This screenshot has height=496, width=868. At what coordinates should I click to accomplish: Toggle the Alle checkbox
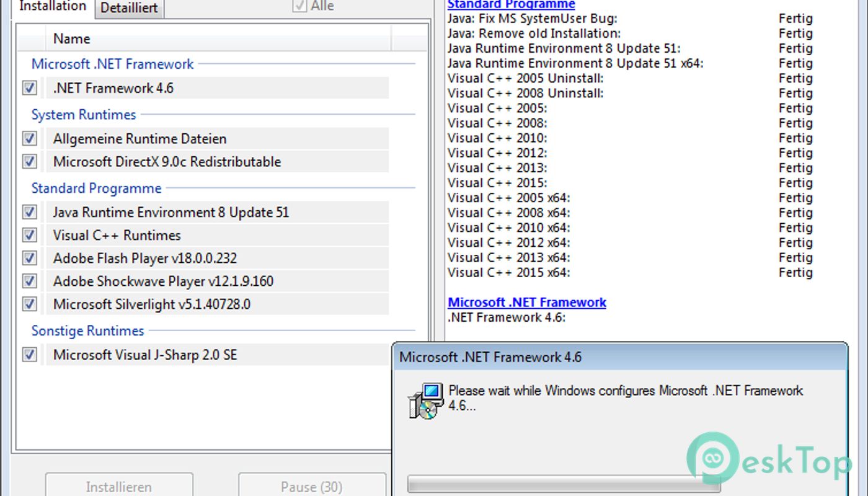tap(299, 6)
